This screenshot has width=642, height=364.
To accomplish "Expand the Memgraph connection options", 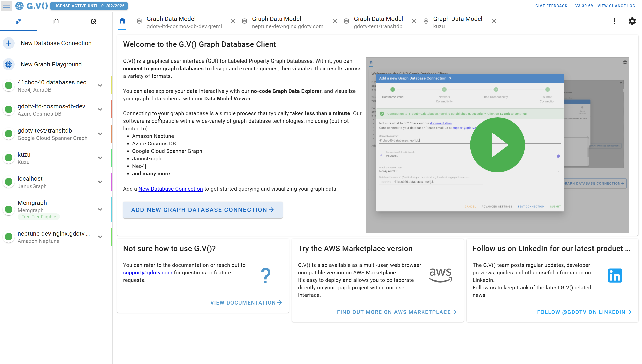I will (100, 210).
